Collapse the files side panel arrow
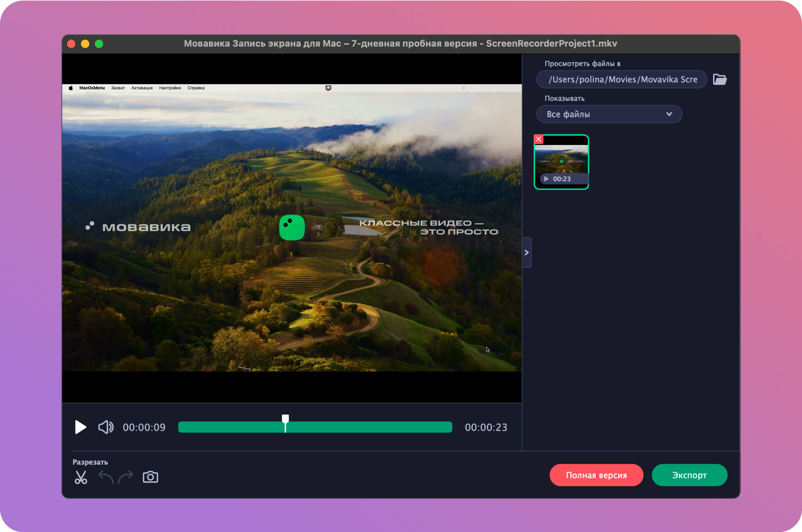Viewport: 802px width, 532px height. coord(527,252)
